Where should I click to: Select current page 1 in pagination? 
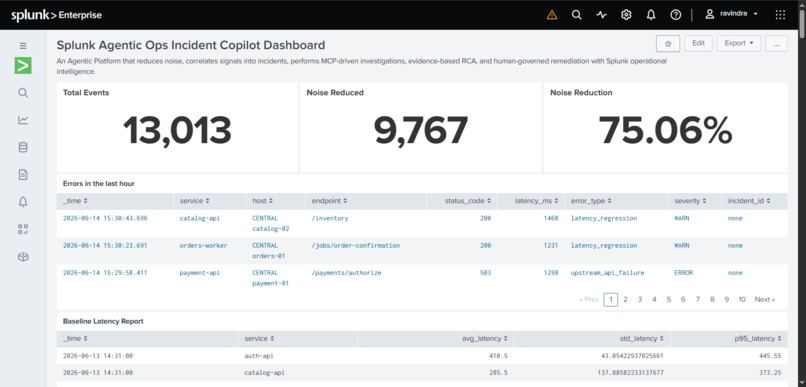[610, 300]
